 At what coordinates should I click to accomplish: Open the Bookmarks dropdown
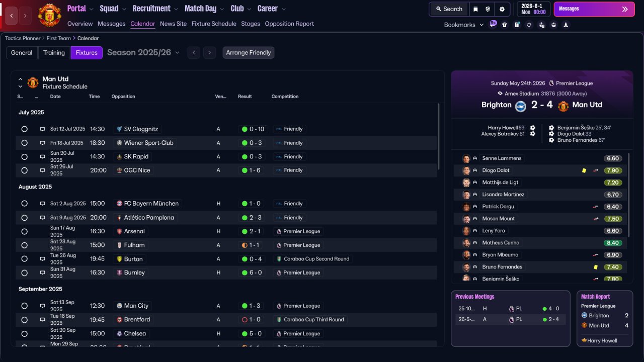tap(464, 25)
